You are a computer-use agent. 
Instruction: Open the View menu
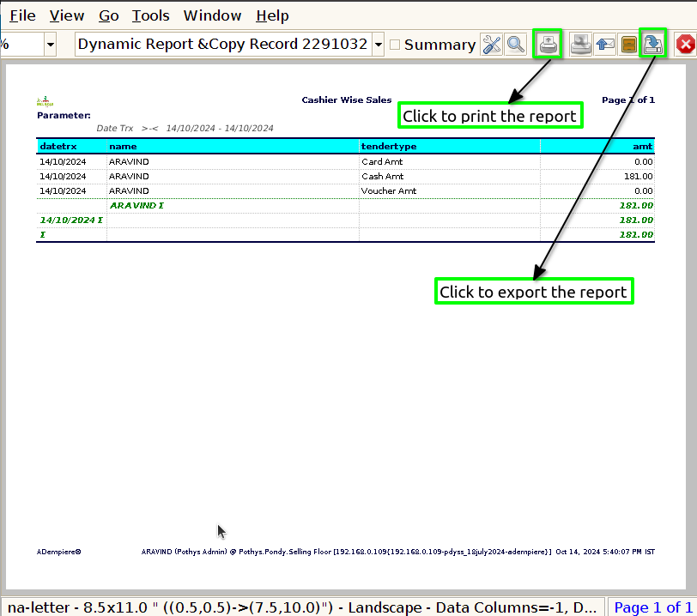click(x=67, y=15)
